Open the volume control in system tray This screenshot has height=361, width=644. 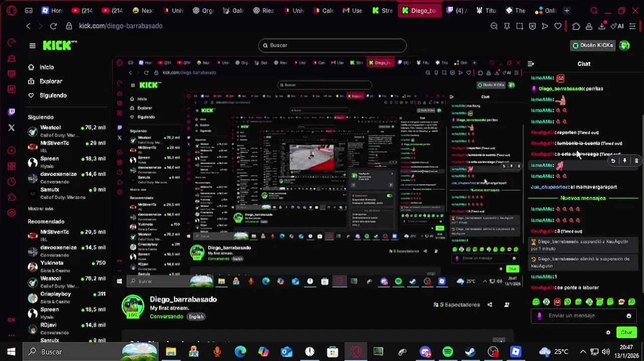[x=605, y=352]
